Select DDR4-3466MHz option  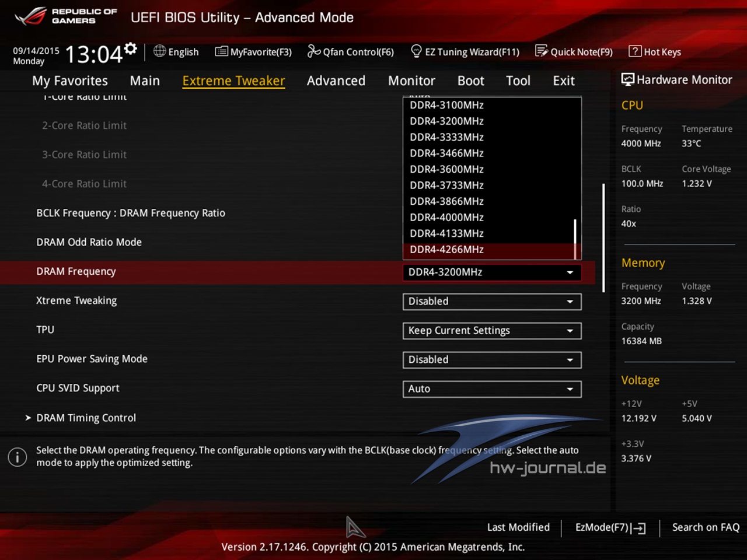click(446, 153)
